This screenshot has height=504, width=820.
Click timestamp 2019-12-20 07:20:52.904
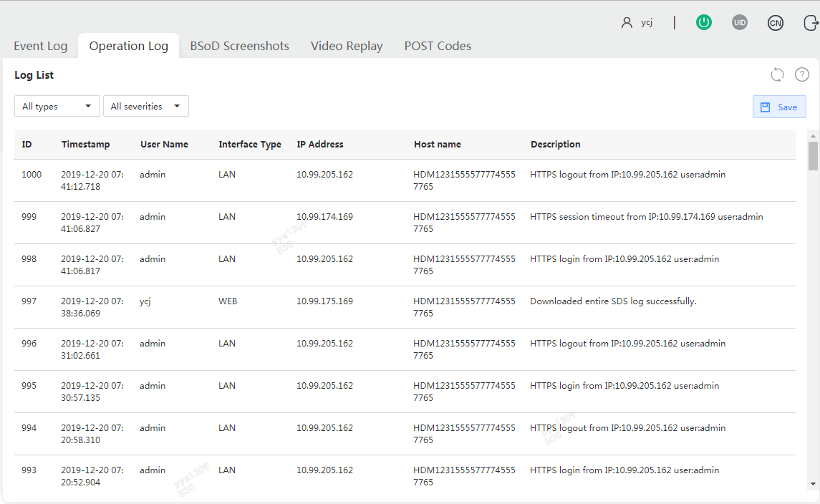click(x=92, y=476)
